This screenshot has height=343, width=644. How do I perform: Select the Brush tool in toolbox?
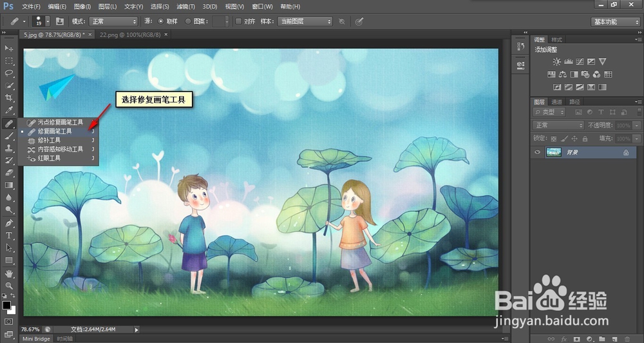click(x=8, y=136)
